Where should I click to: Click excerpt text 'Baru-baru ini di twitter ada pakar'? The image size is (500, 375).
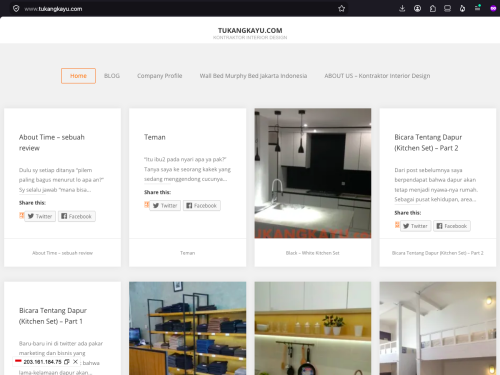pos(61,343)
